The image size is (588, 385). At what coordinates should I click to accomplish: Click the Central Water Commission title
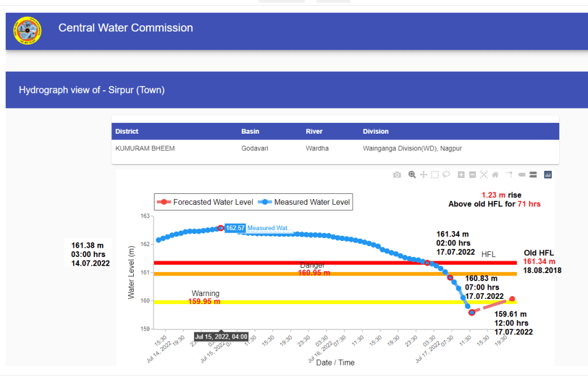(126, 28)
